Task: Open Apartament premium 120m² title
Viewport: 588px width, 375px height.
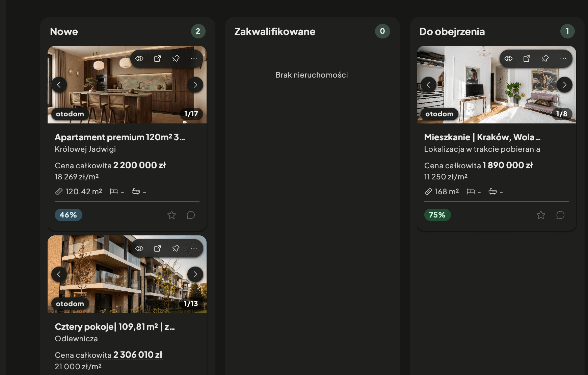Action: click(x=120, y=137)
